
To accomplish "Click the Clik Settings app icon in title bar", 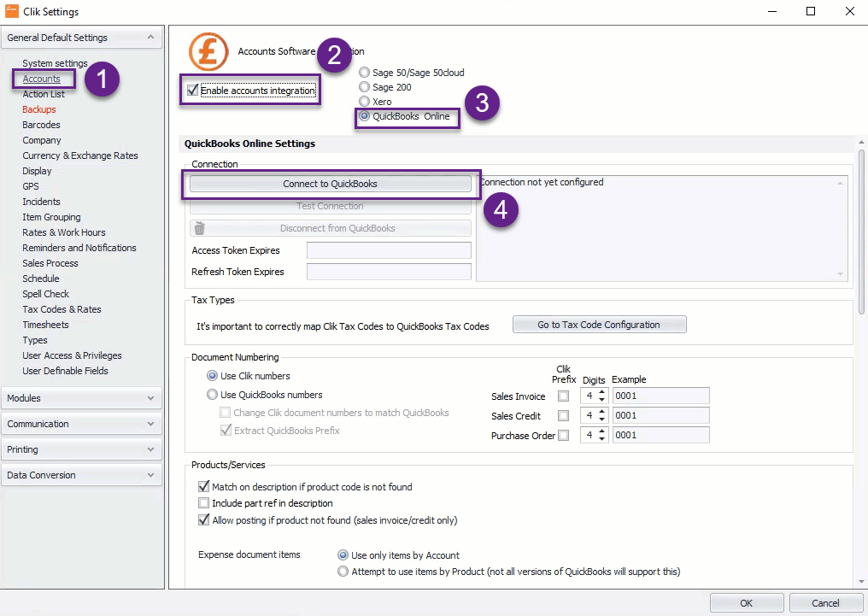I will click(11, 11).
